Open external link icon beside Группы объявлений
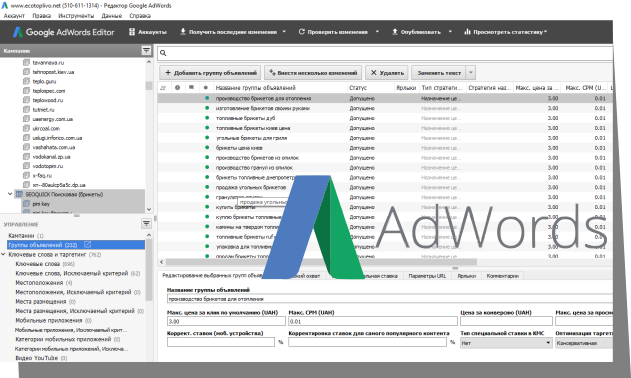Screen dimensions: 631x378 coord(87,244)
